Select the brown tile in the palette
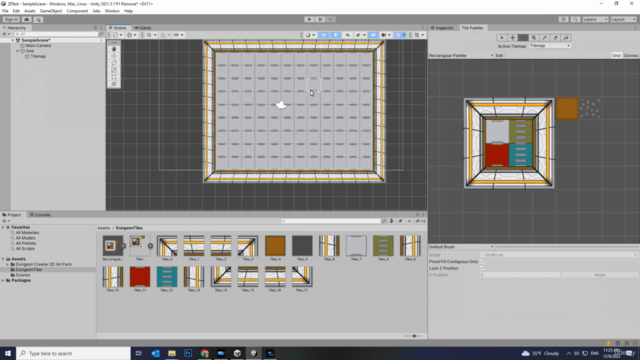Image resolution: width=640 pixels, height=360 pixels. 567,109
